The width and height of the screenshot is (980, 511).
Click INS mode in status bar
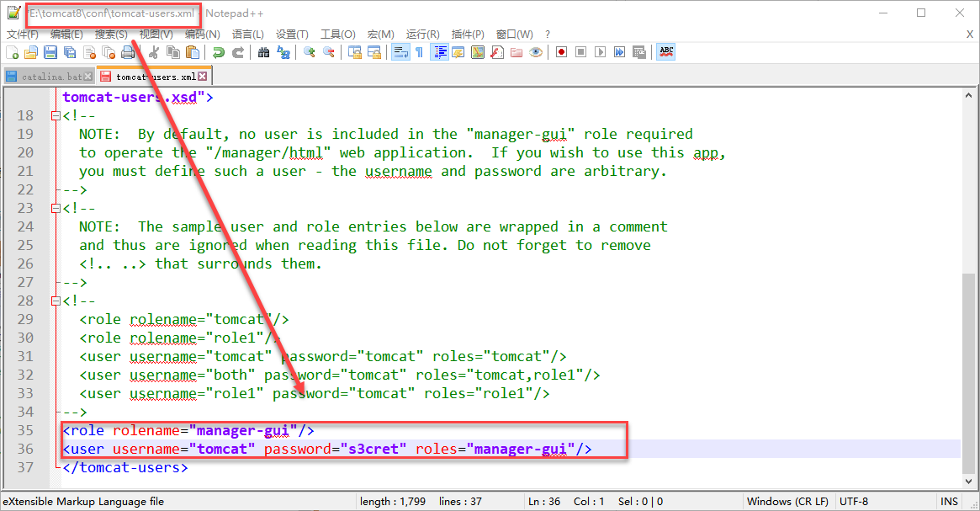pyautogui.click(x=949, y=502)
